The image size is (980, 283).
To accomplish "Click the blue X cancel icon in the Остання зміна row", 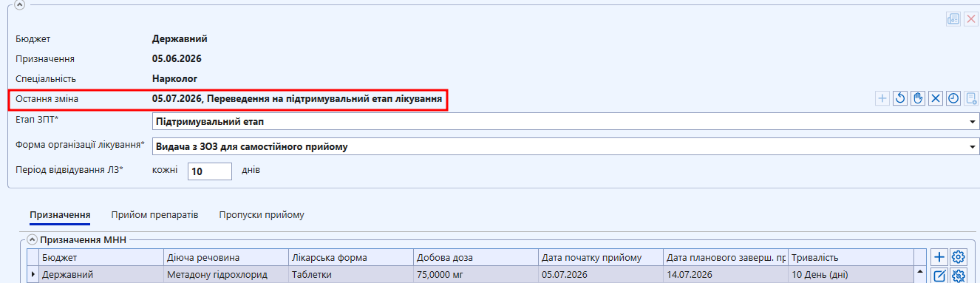I will [x=936, y=98].
